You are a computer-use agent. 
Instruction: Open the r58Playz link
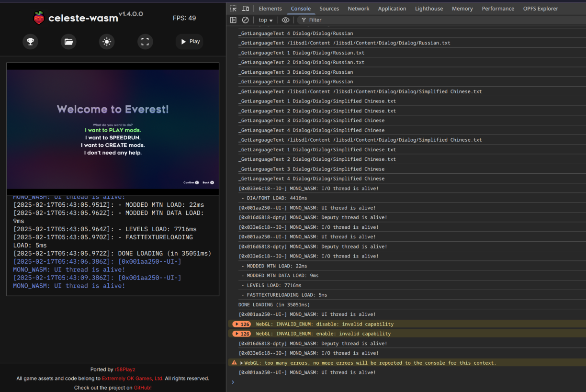click(126, 370)
